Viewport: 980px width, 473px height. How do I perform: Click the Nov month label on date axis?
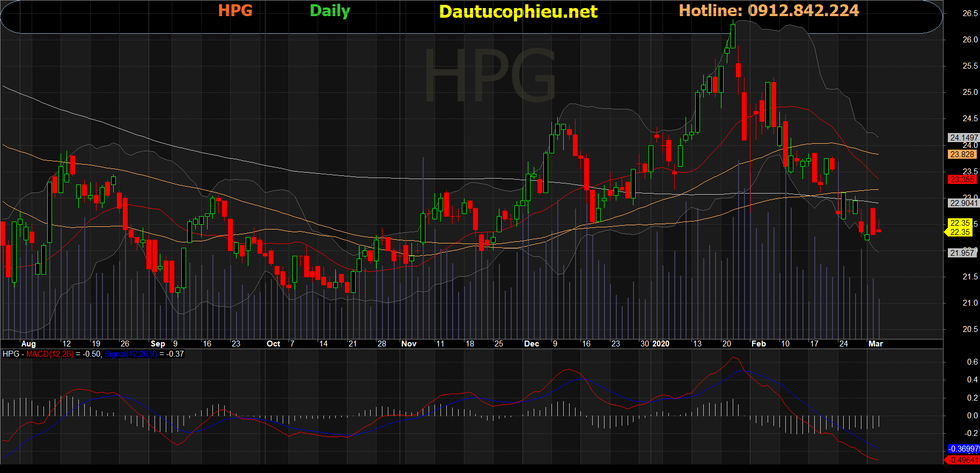click(x=409, y=344)
